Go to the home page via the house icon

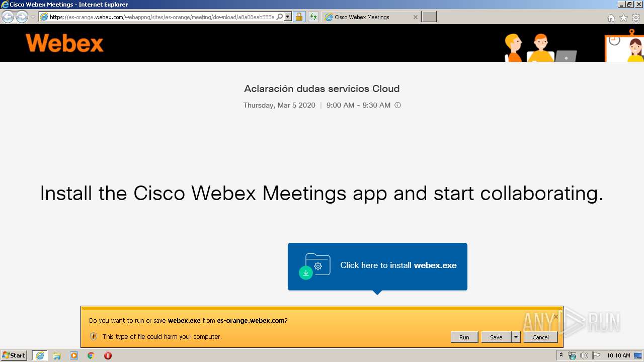tap(611, 18)
